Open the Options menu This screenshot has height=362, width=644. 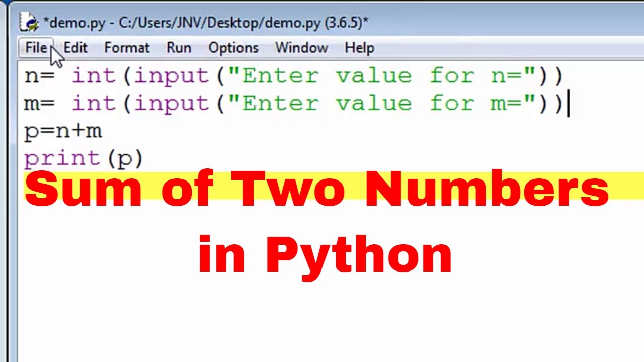click(233, 48)
